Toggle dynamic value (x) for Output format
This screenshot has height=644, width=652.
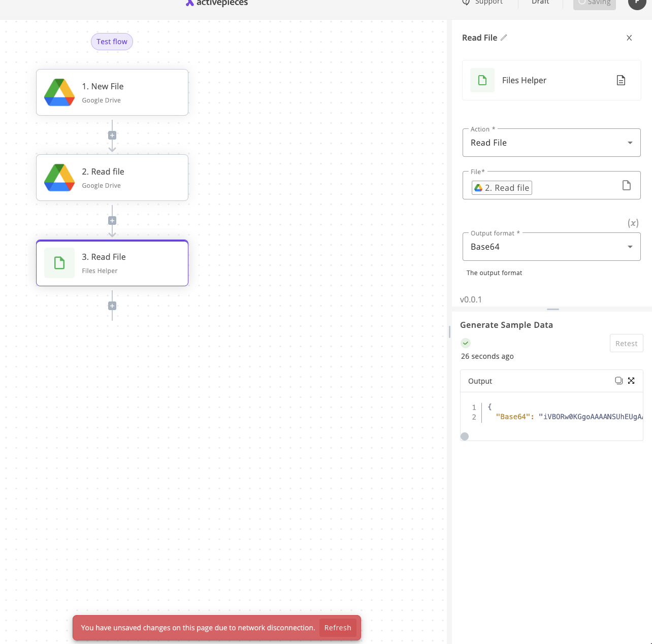pos(633,223)
